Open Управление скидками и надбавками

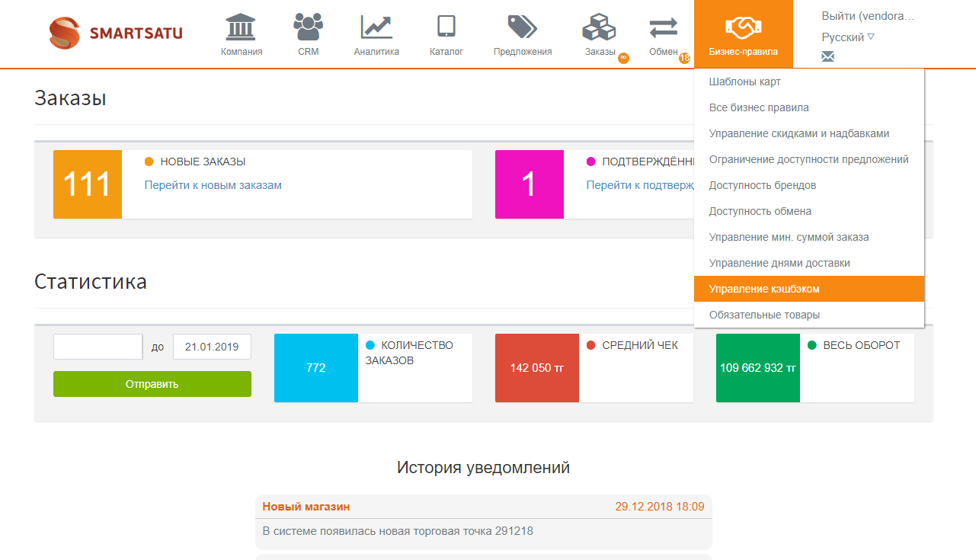[x=809, y=133]
